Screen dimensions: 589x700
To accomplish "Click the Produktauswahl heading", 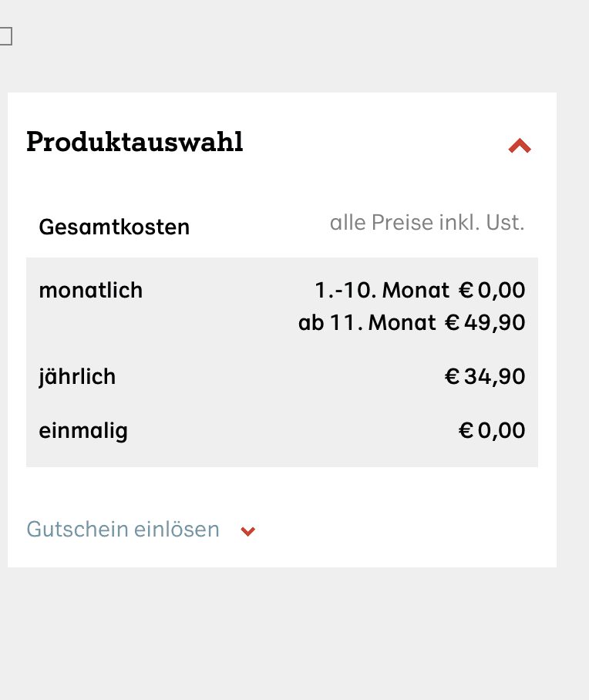I will 135,142.
